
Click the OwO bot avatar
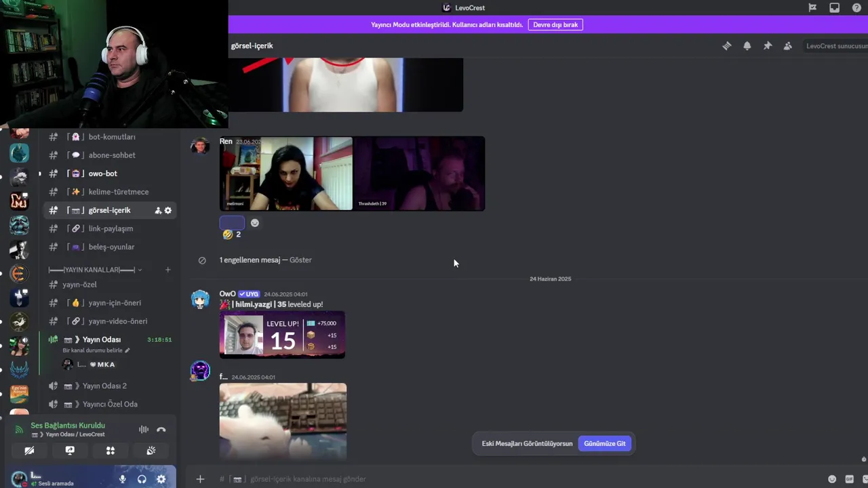[200, 299]
